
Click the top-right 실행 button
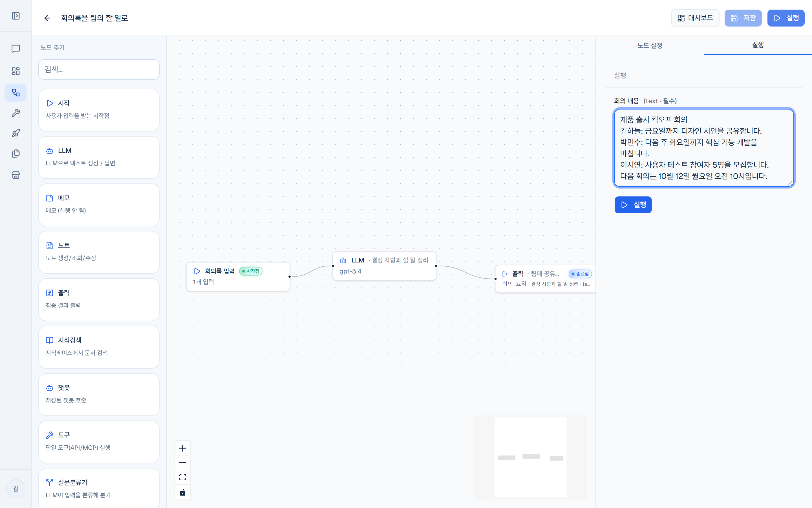click(786, 18)
